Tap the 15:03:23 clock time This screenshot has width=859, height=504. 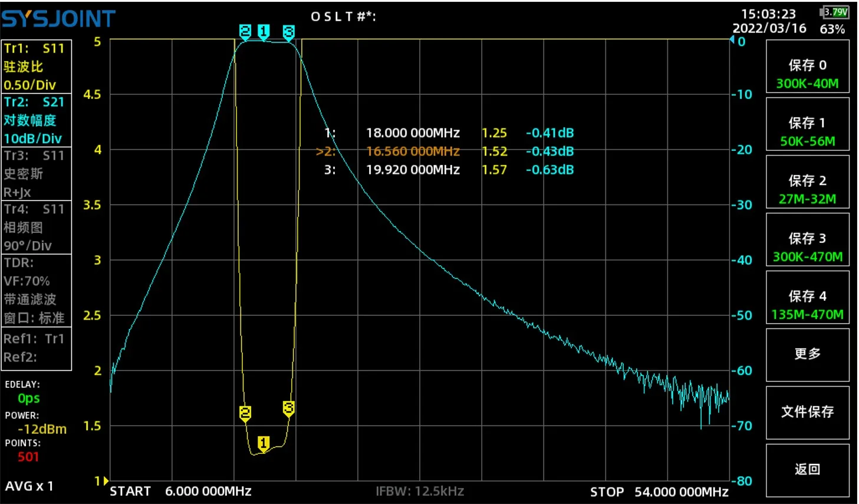click(x=768, y=14)
